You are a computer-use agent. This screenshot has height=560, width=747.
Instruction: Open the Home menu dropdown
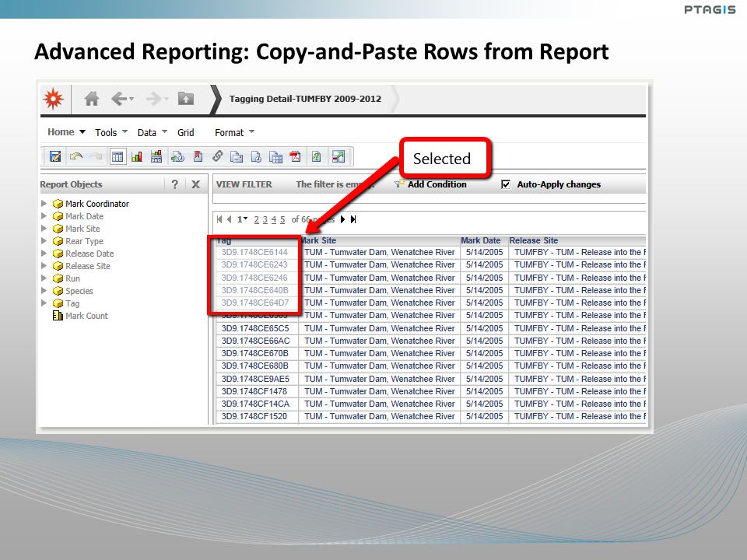(66, 132)
